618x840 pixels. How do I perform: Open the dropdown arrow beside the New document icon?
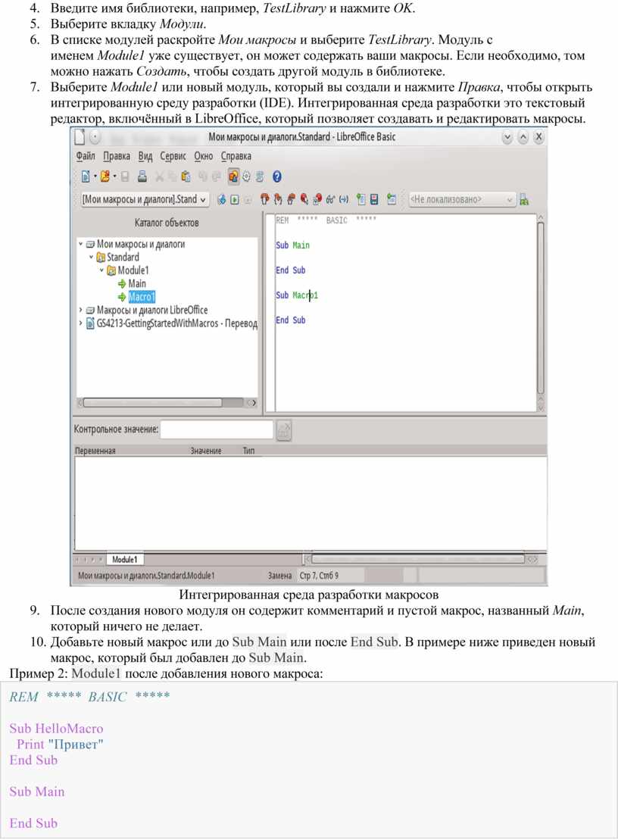pyautogui.click(x=95, y=176)
